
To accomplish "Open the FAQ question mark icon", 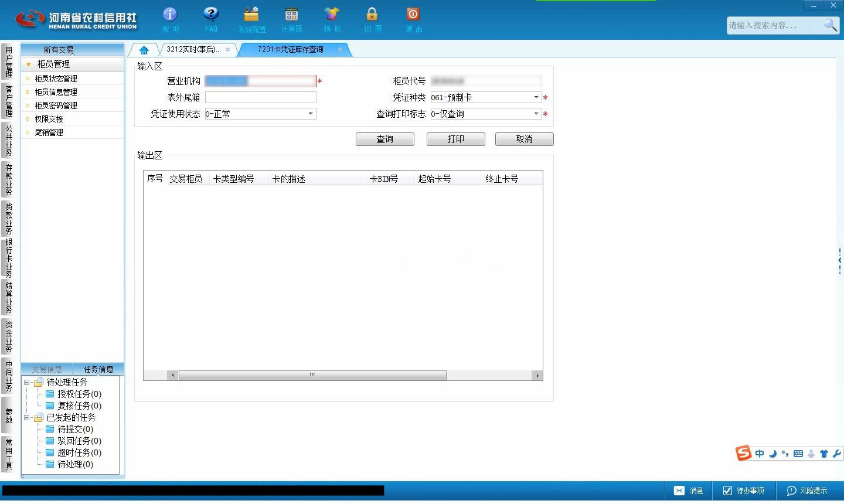I will 210,14.
